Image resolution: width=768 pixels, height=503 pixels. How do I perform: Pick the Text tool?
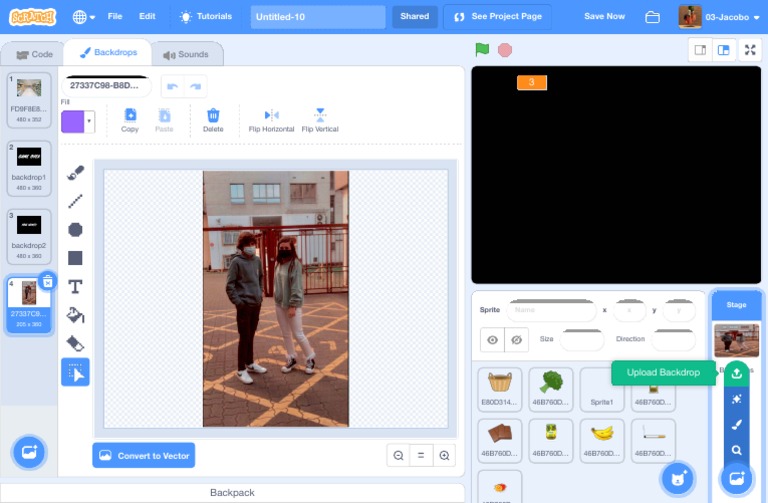point(75,286)
